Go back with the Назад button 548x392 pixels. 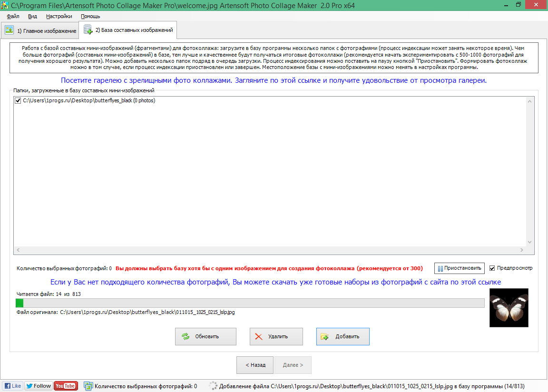pos(255,365)
